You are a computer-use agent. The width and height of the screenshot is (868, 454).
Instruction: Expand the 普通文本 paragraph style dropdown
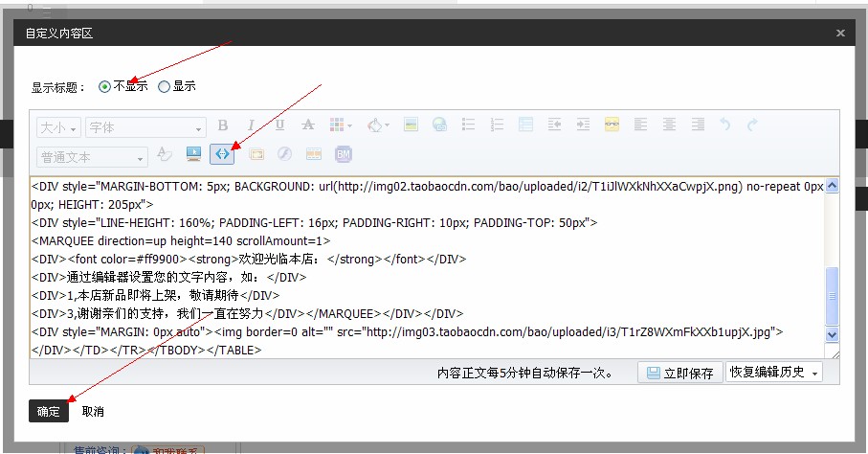[93, 156]
